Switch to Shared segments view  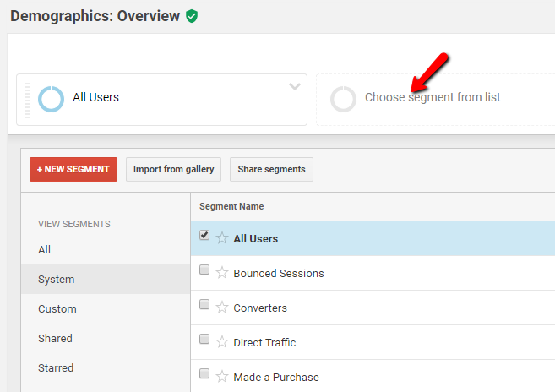click(x=55, y=339)
